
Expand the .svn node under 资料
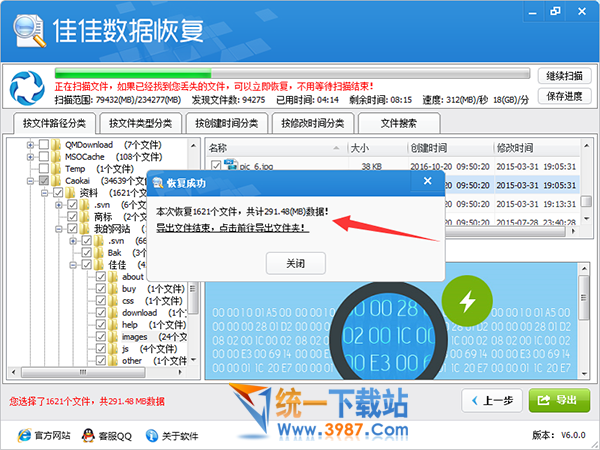click(59, 205)
